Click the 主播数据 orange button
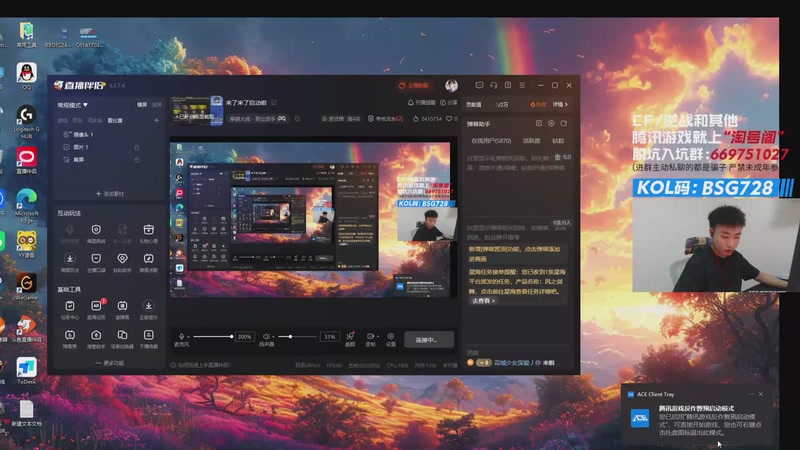Viewport: 800px width, 450px height. [413, 85]
